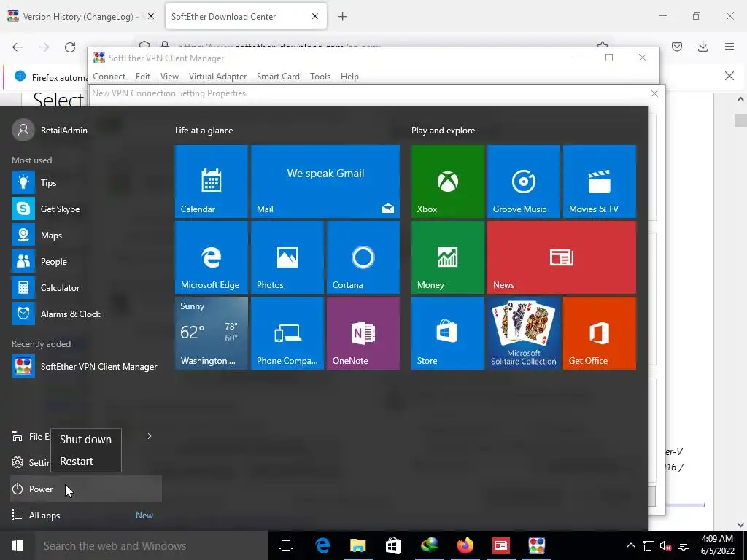Launch Microsoft Edge tile
This screenshot has height=560, width=747.
(211, 257)
